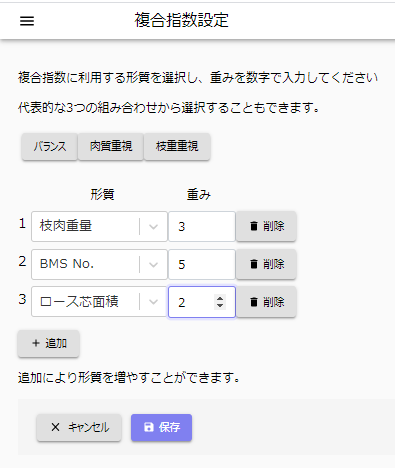Click the floppy disk icon on 保存
Screen dimensions: 395x468
click(x=148, y=427)
